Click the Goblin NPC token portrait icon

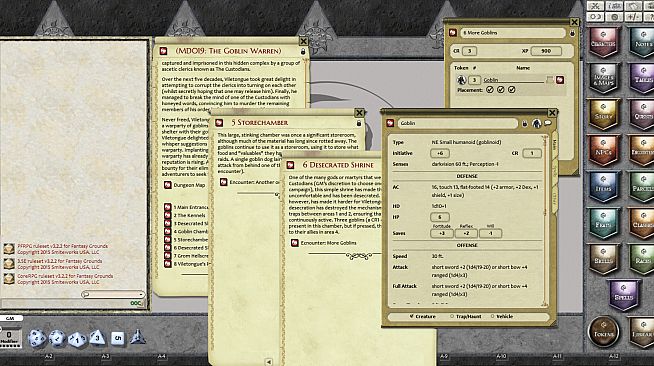pos(536,123)
